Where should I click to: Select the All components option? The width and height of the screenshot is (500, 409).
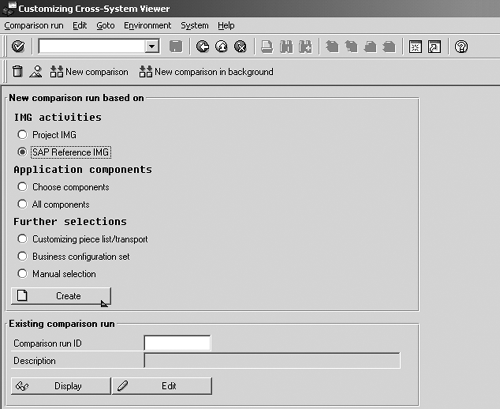point(22,204)
